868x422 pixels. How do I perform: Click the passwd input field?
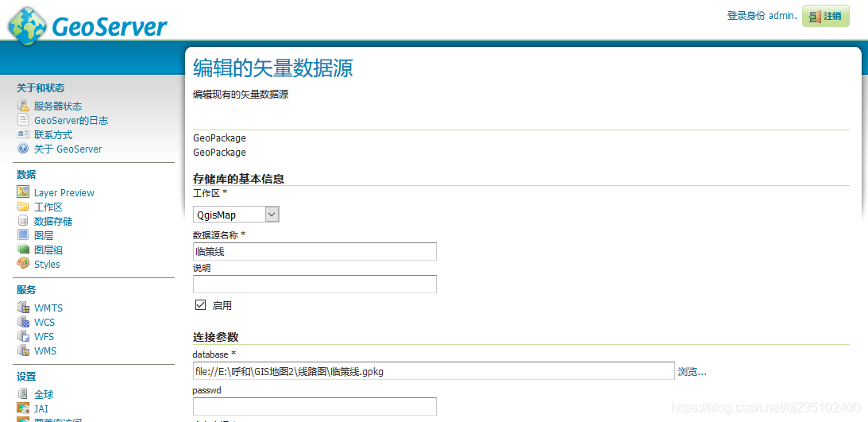click(x=314, y=406)
